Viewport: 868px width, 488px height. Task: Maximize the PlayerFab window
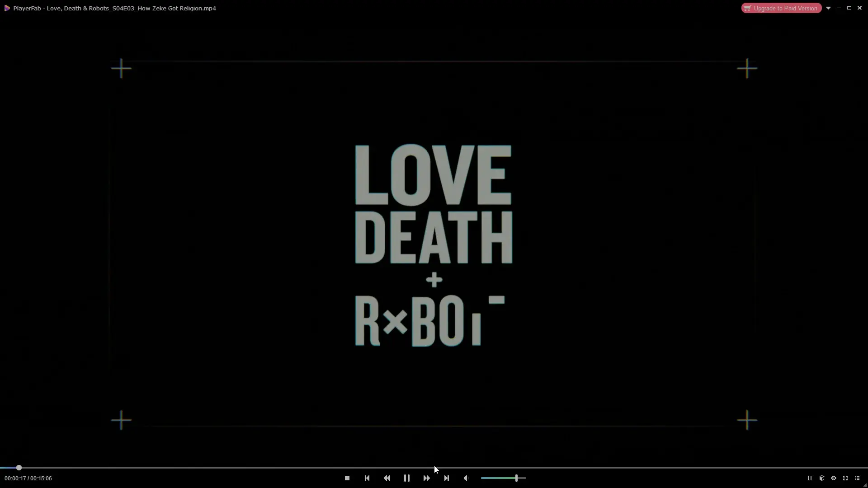click(x=849, y=8)
